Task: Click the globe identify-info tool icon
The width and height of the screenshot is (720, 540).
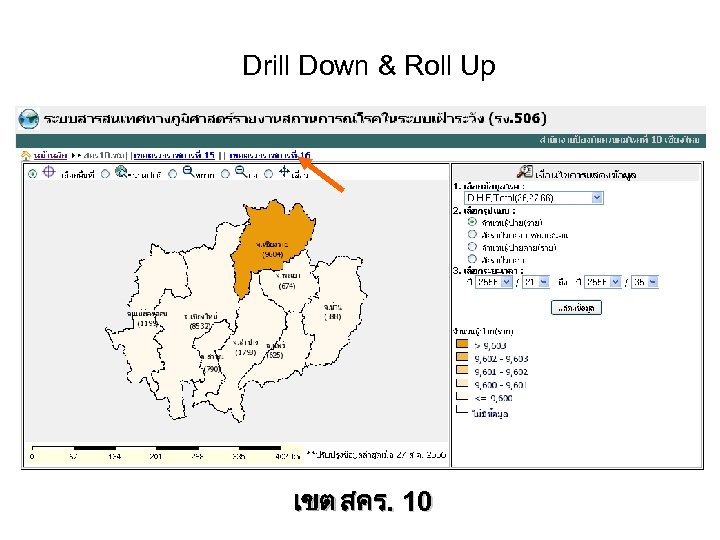Action: (121, 172)
